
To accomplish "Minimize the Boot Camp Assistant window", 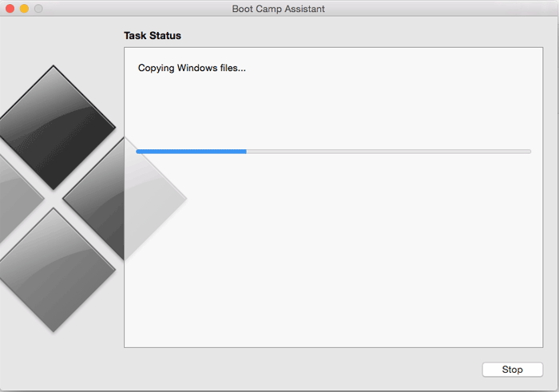I will pos(24,9).
